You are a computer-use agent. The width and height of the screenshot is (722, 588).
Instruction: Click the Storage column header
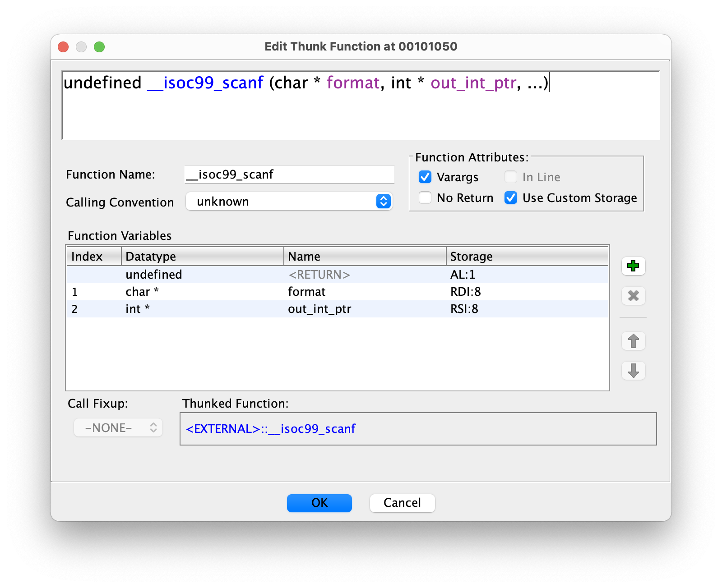(527, 257)
